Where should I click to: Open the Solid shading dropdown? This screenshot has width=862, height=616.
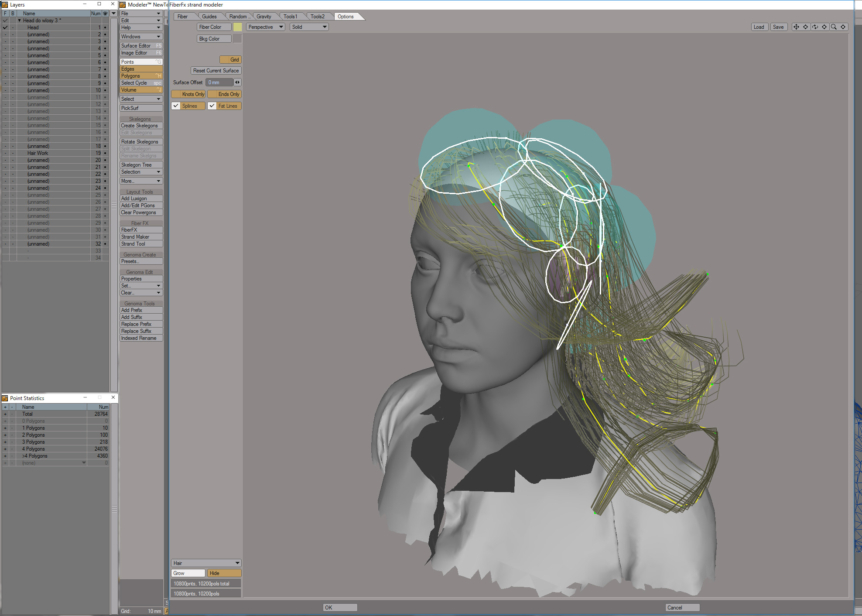pos(309,27)
